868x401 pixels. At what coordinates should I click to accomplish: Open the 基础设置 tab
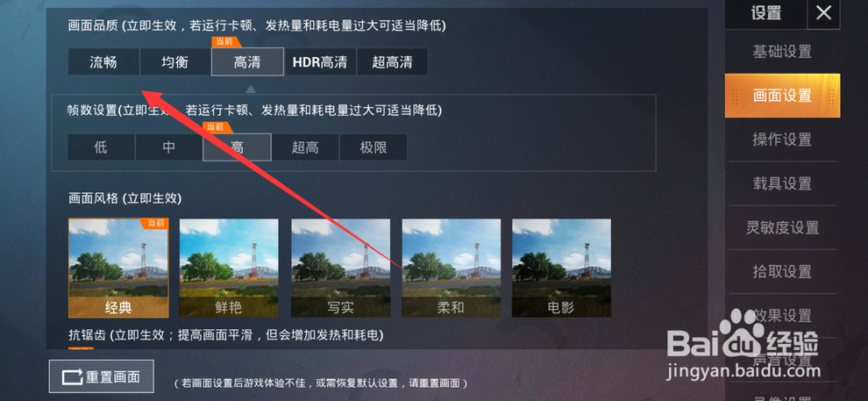(782, 52)
